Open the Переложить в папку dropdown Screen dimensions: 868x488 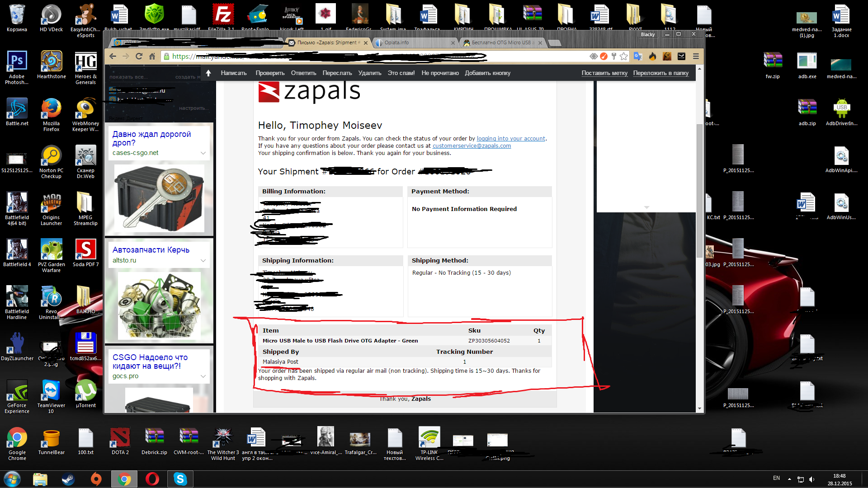pos(661,73)
